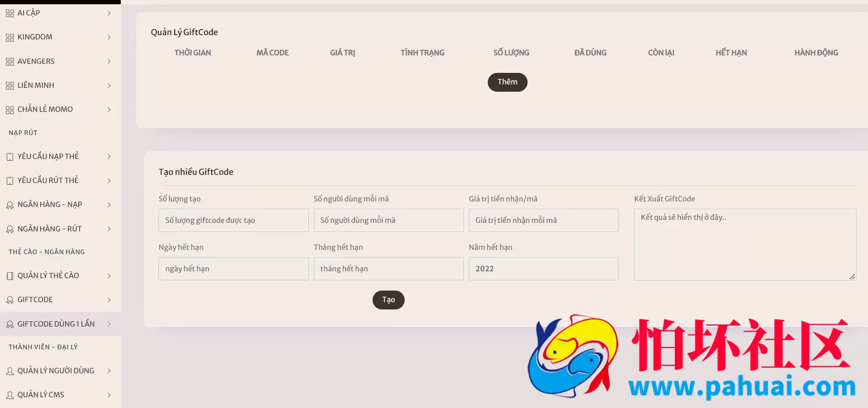Click the Giá trị tiền nhận mỗi mã field
This screenshot has width=868, height=408.
[543, 220]
